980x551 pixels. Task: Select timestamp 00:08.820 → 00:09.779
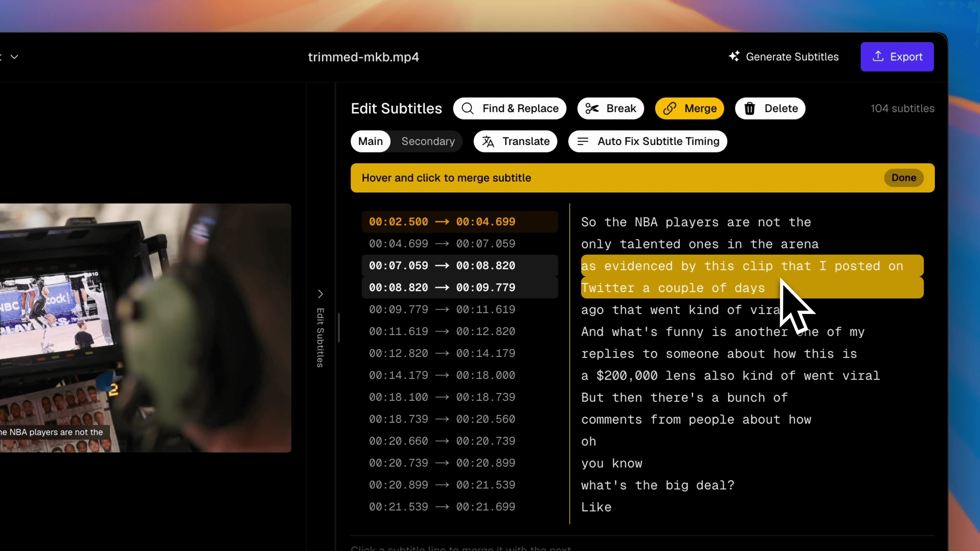(x=460, y=287)
